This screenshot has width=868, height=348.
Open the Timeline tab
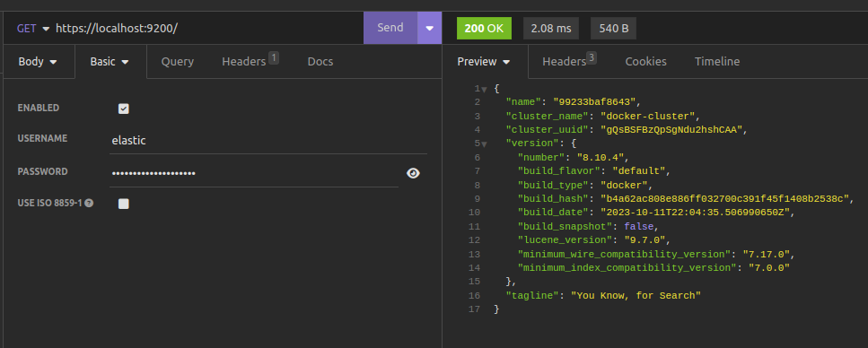pyautogui.click(x=717, y=61)
